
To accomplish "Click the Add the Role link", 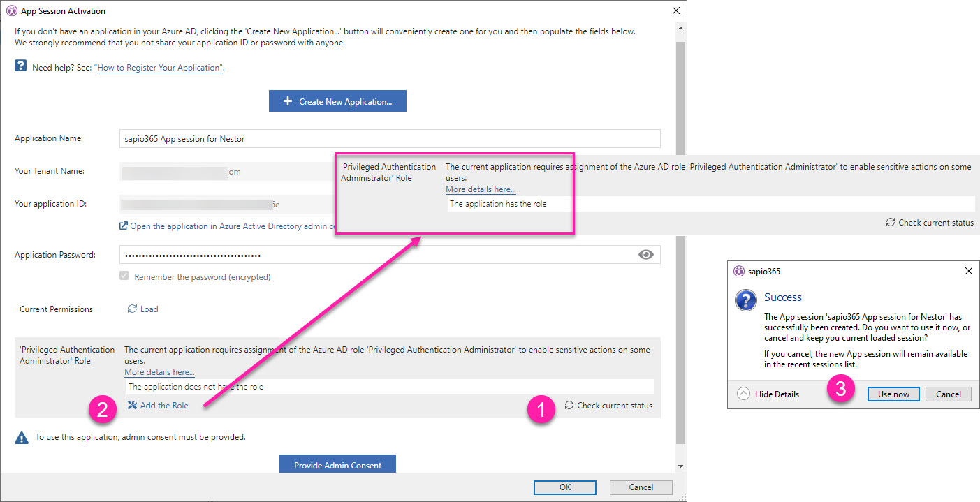I will [164, 406].
